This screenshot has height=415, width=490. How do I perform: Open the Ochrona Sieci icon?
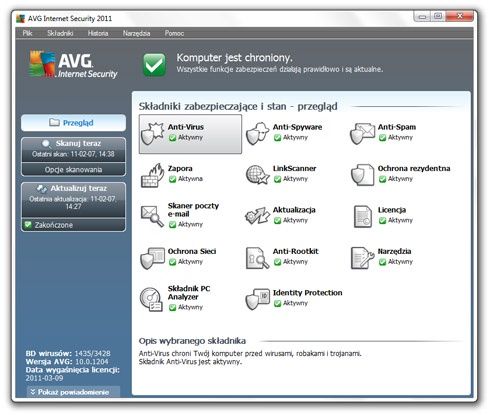coord(153,258)
